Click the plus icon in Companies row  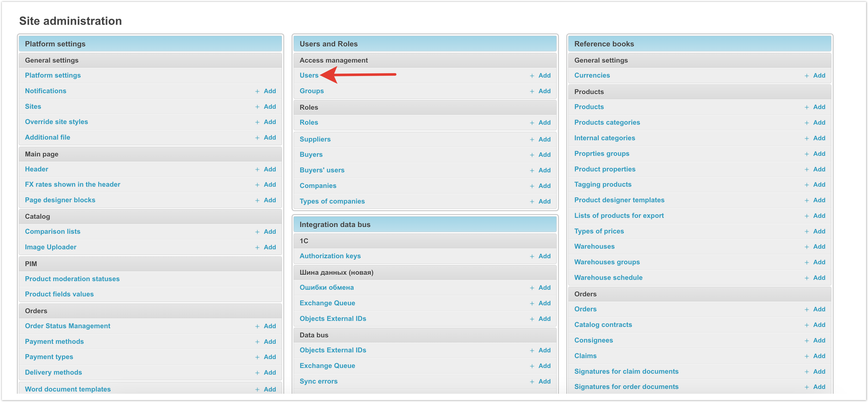tap(532, 186)
